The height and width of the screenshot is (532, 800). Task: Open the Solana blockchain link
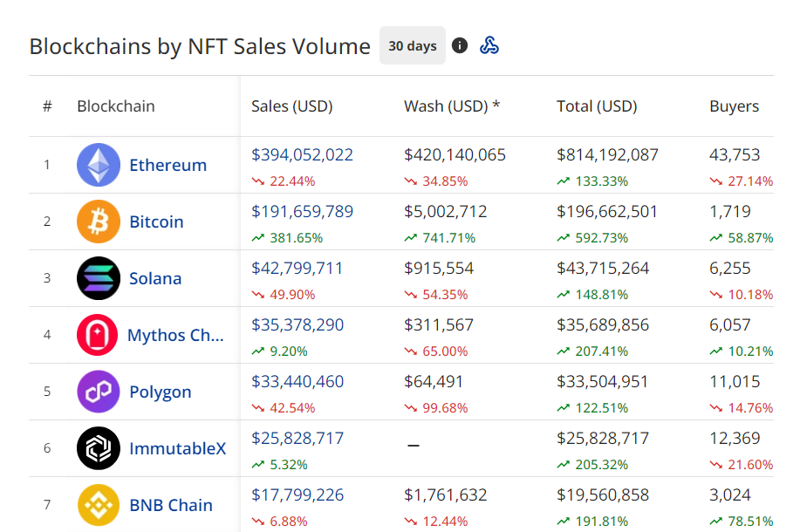click(155, 278)
